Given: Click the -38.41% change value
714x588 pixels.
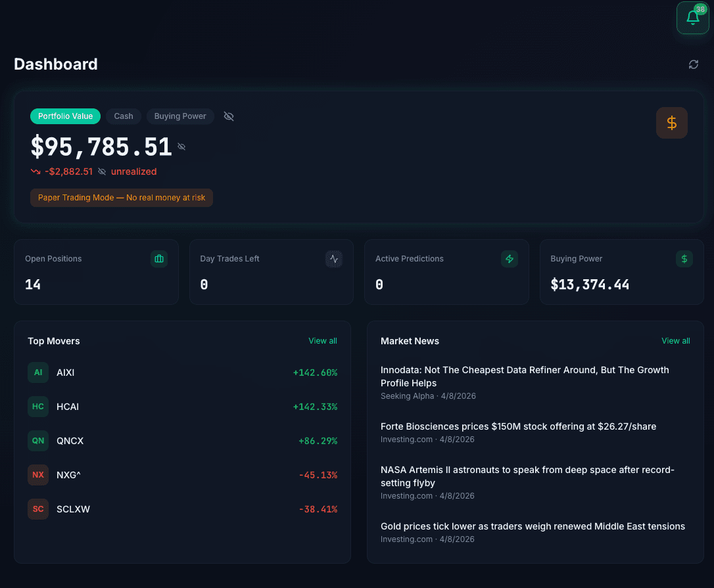Looking at the screenshot, I should (318, 509).
